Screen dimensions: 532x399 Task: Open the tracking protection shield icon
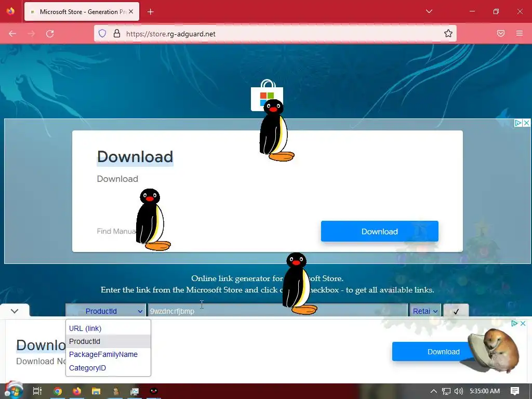(x=102, y=33)
